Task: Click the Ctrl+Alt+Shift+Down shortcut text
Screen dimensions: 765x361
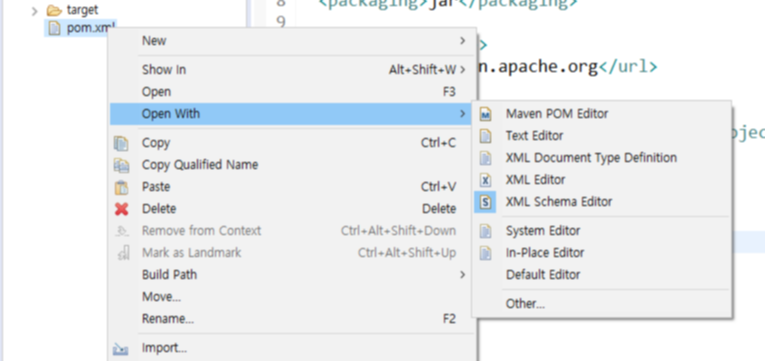Action: pyautogui.click(x=398, y=231)
